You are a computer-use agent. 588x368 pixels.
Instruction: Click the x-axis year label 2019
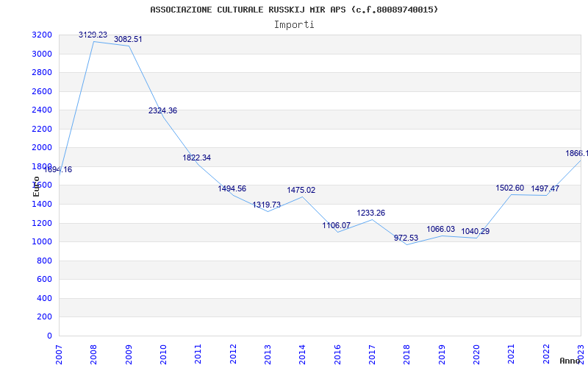[x=442, y=355]
